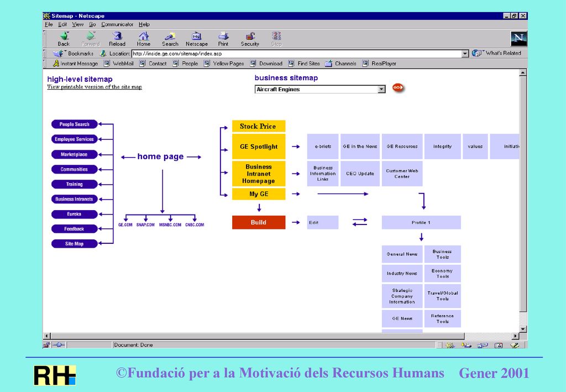
Task: Go back using the Back toolbar button
Action: 64,39
